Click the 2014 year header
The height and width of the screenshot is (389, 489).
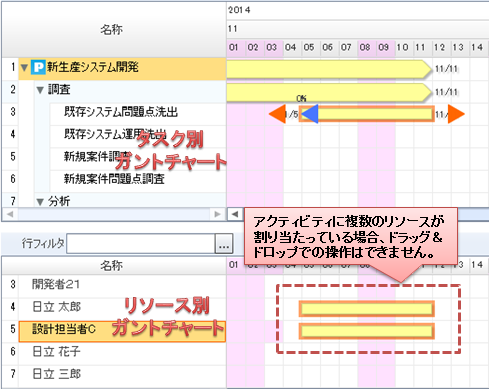pos(239,10)
